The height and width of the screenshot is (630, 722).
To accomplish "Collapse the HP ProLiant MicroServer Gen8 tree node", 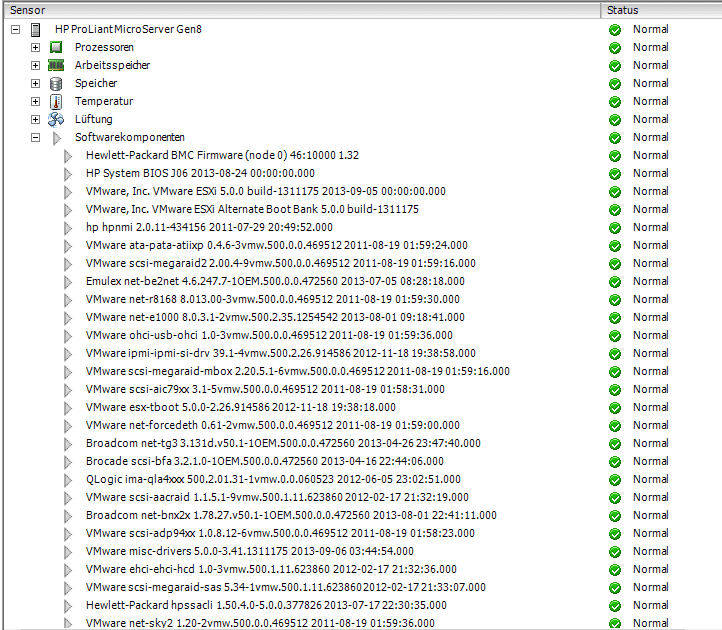I will coord(15,29).
